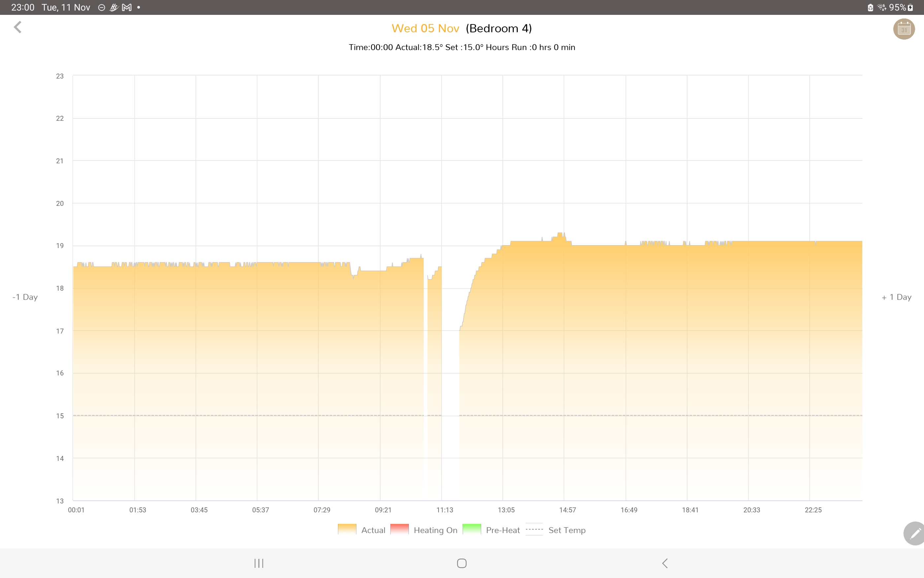924x578 pixels.
Task: Toggle the Set Temp dashed legend
Action: pyautogui.click(x=534, y=530)
